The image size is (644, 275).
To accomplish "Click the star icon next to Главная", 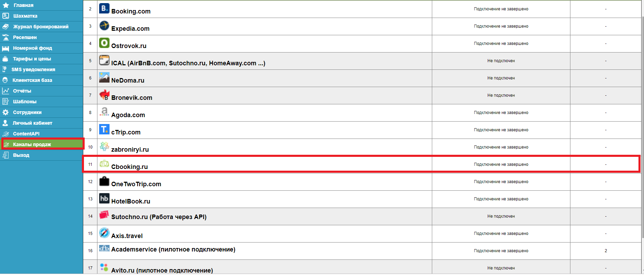I will click(6, 5).
